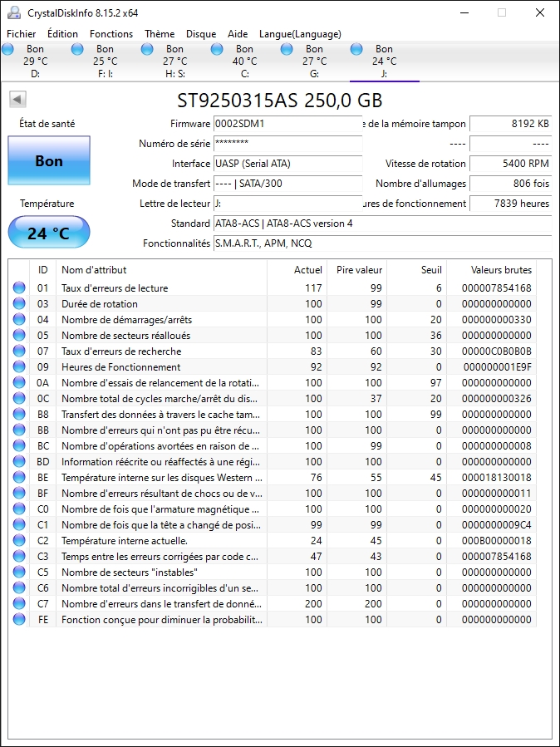
Task: Click the 24 °C temperature button
Action: (x=49, y=233)
